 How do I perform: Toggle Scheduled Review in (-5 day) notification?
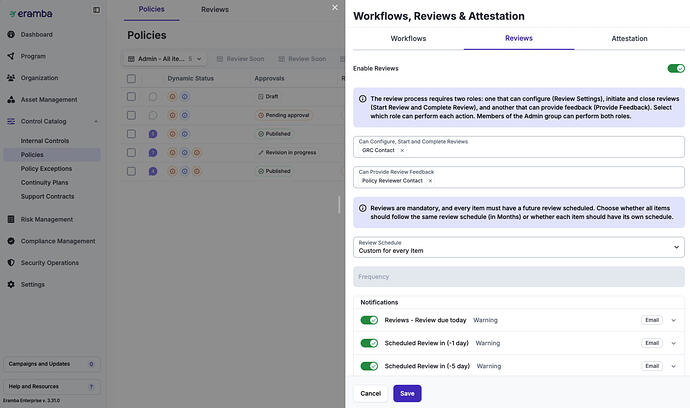tap(369, 366)
